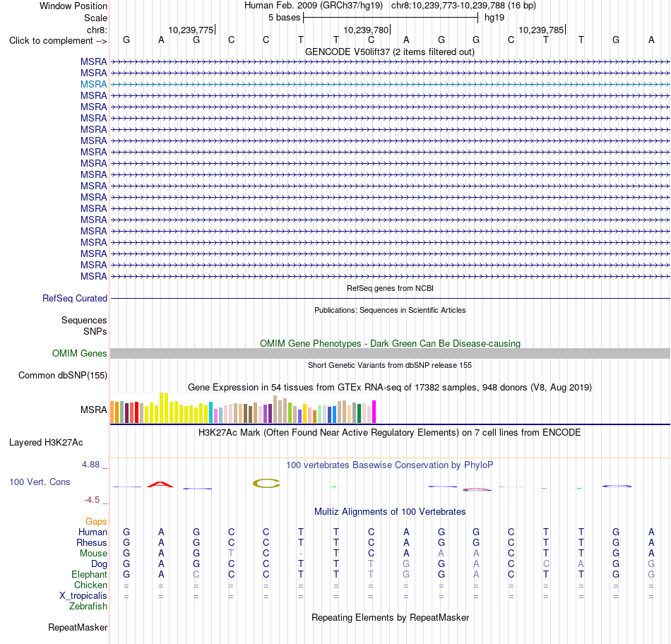Click the gray OMIM Genes item bar
Image resolution: width=671 pixels, height=644 pixels.
[390, 354]
